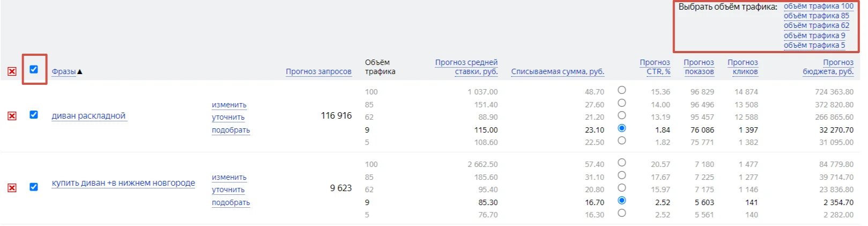Click the 76 086 impressions forecast value
868x226 pixels.
(702, 130)
